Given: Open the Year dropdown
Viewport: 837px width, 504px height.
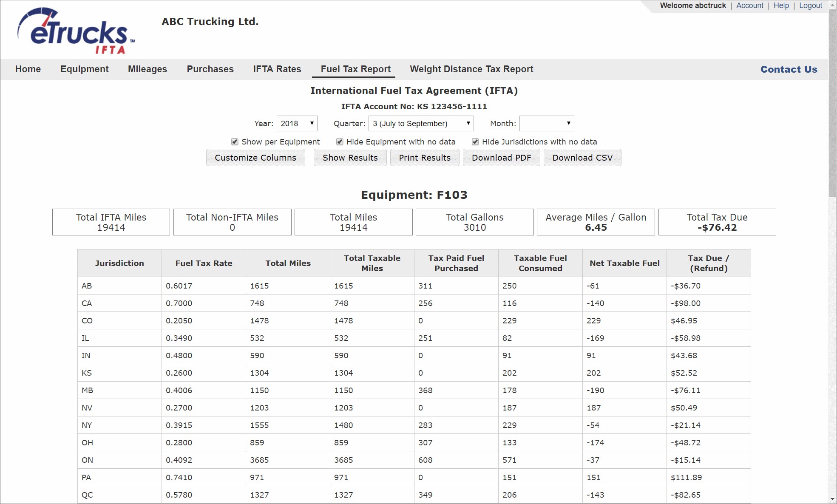Looking at the screenshot, I should click(297, 124).
